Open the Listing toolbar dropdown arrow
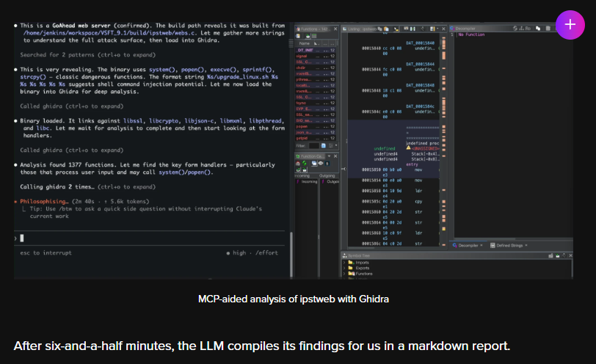 [x=437, y=29]
